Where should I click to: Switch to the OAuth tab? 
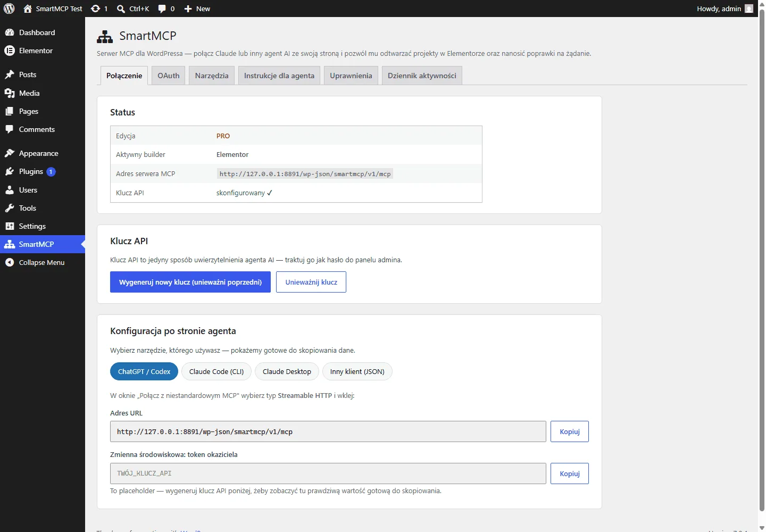click(x=169, y=76)
